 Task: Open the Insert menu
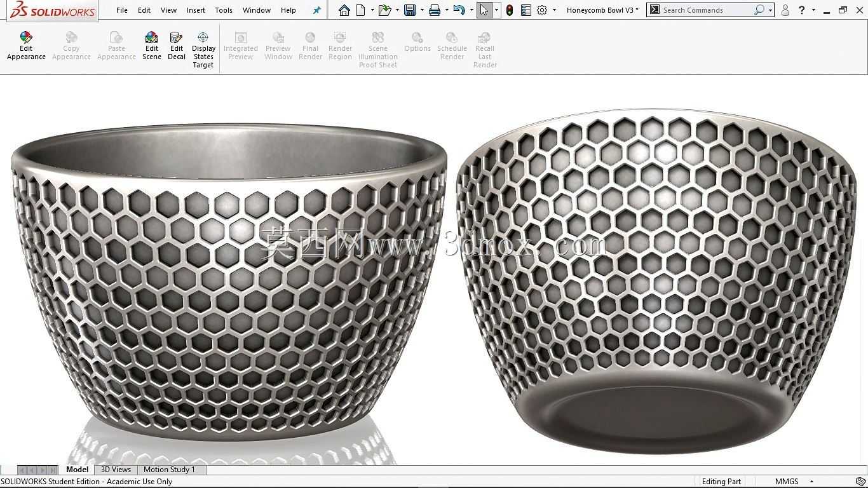tap(196, 10)
